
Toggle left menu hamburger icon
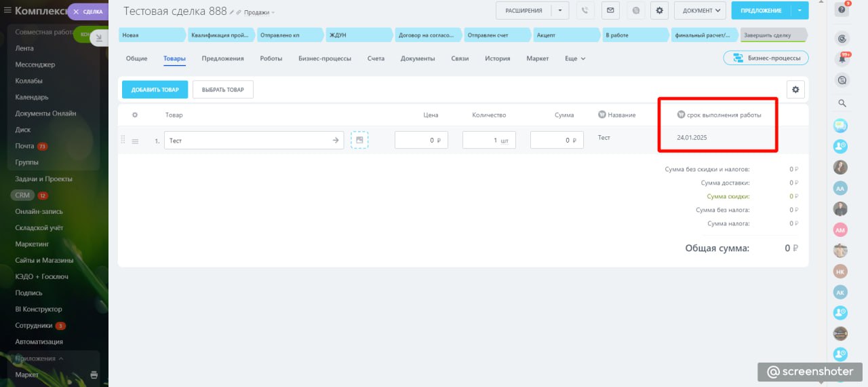click(8, 10)
